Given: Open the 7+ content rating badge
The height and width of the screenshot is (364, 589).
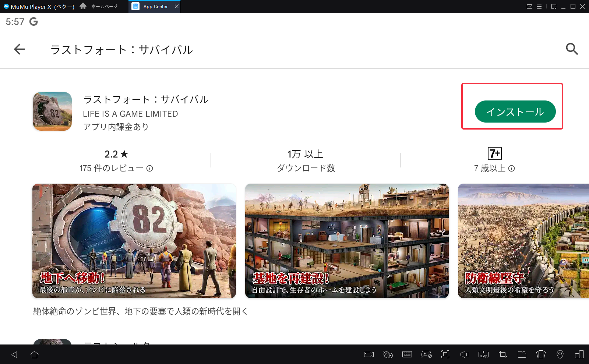Looking at the screenshot, I should coord(494,153).
